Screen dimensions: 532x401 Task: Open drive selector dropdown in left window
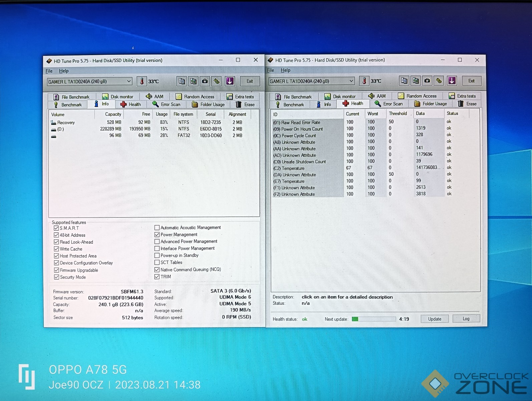click(89, 82)
